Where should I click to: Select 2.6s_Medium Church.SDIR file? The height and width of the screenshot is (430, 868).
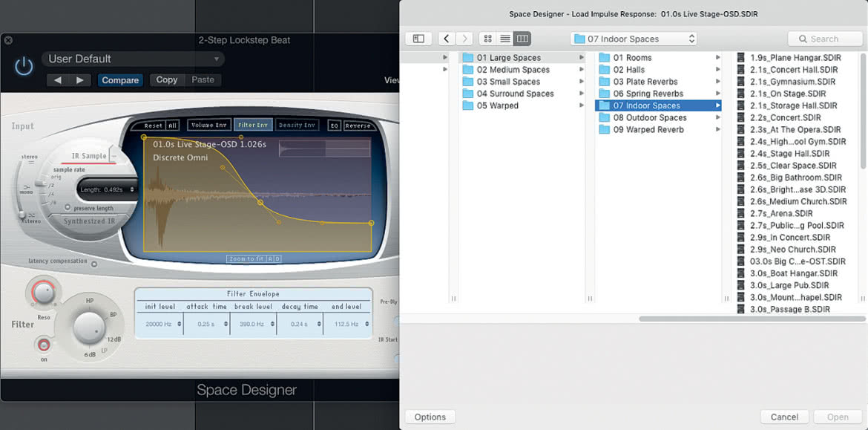798,201
